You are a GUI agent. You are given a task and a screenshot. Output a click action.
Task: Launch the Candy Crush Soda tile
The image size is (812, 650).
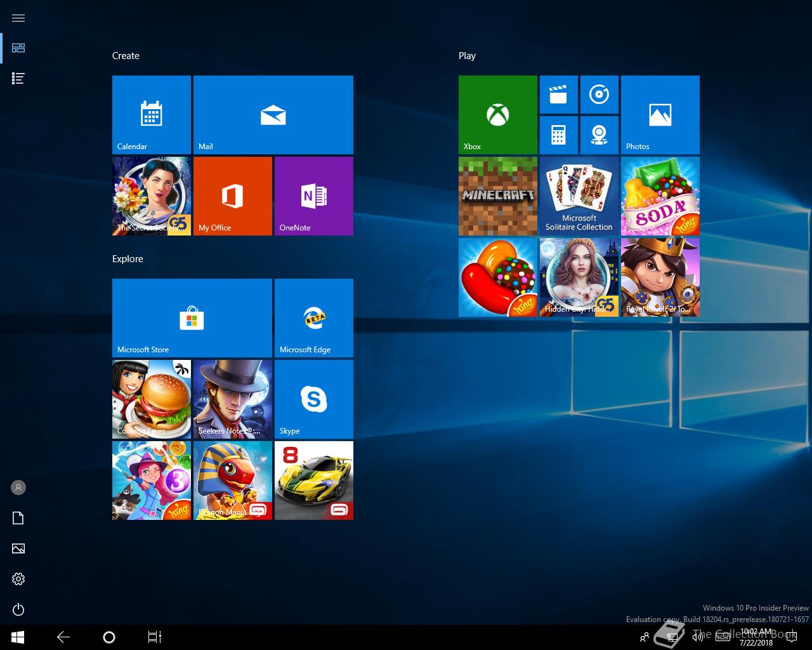point(660,196)
